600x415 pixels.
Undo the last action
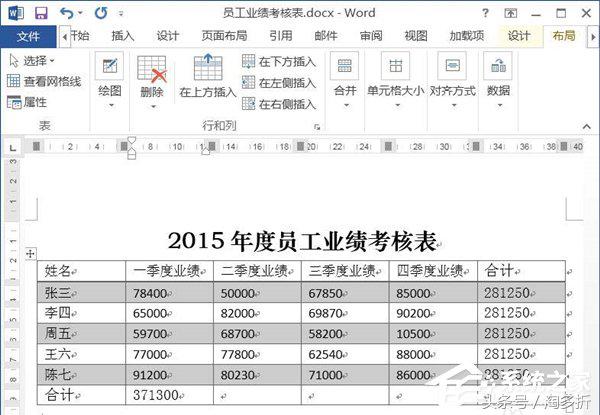(67, 14)
